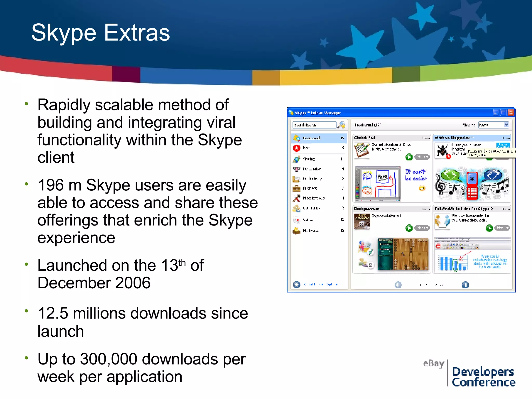Select the highlighted Featured category
The image size is (532, 399).
click(x=320, y=138)
